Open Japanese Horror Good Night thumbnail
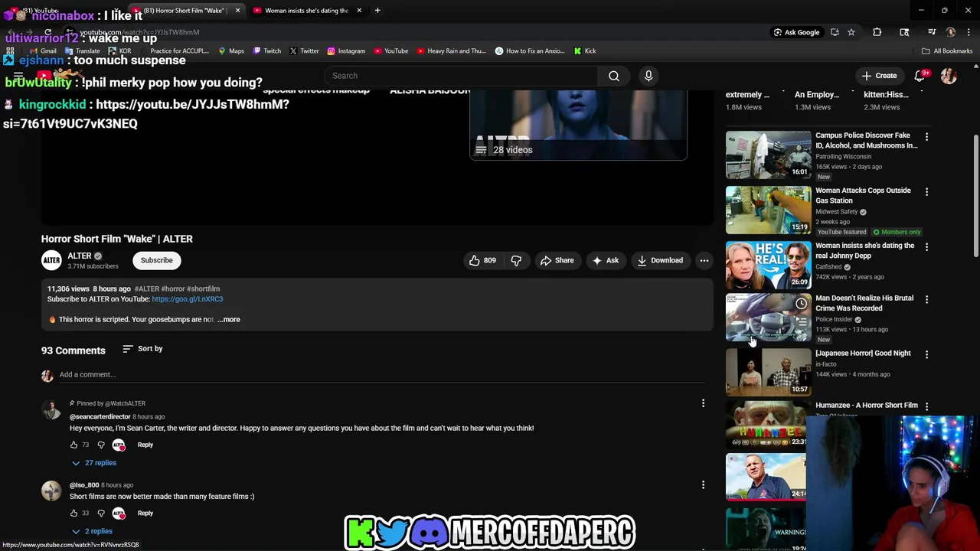 click(x=769, y=372)
